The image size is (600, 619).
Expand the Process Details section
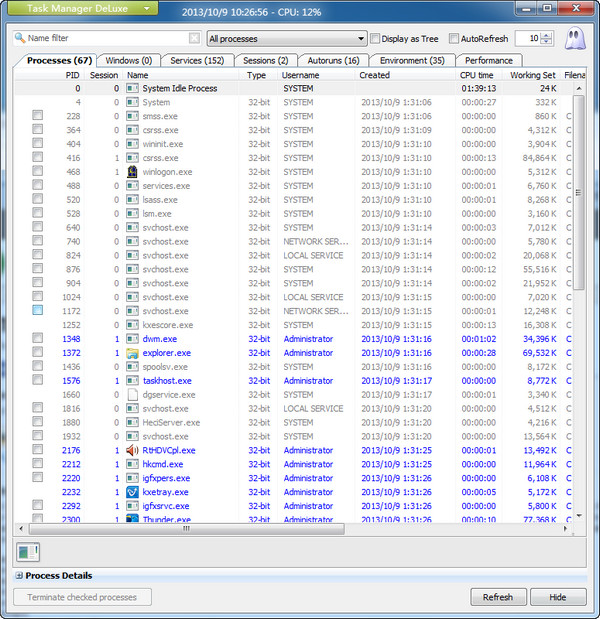[x=19, y=576]
